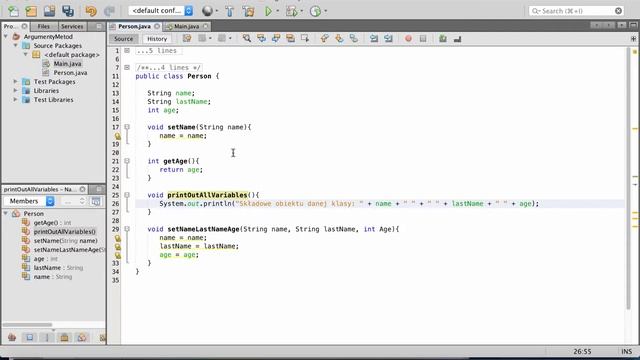This screenshot has width=640, height=360.
Task: Click the Previous Bookmark icon
Action: [x=324, y=38]
